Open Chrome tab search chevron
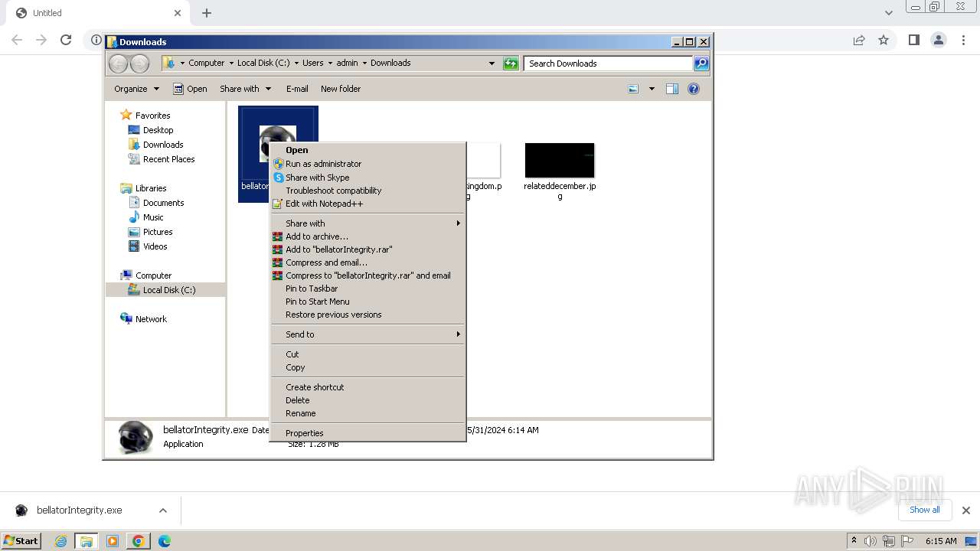 pos(888,13)
